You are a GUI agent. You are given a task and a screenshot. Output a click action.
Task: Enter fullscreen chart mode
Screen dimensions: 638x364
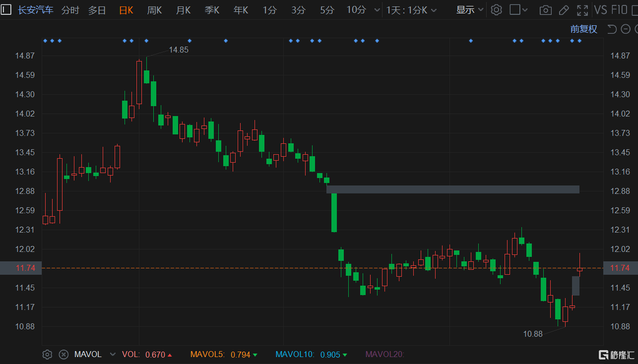pos(582,10)
